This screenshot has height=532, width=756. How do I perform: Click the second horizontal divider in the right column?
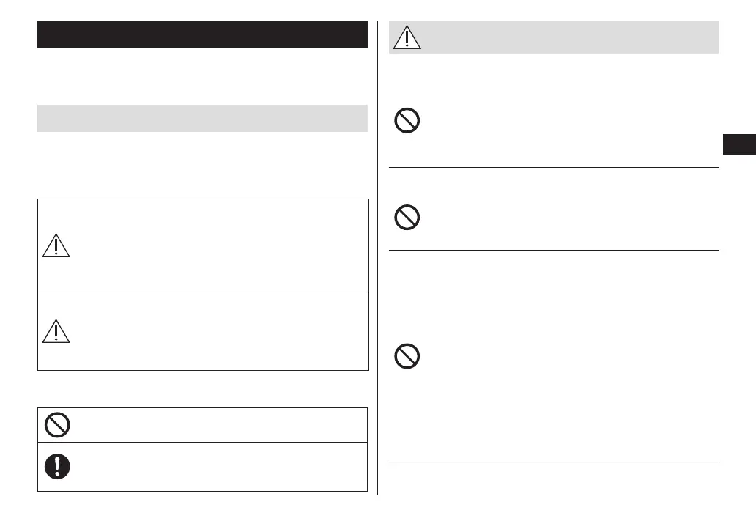(553, 251)
